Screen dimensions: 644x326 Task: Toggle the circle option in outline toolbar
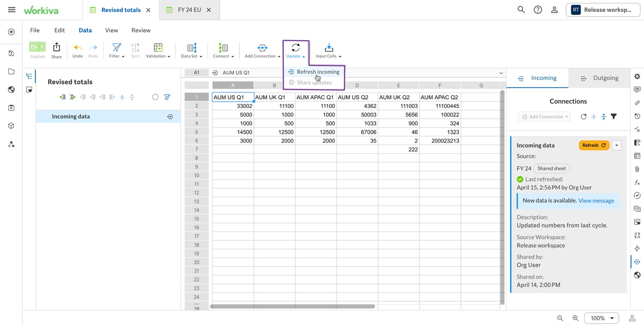155,97
